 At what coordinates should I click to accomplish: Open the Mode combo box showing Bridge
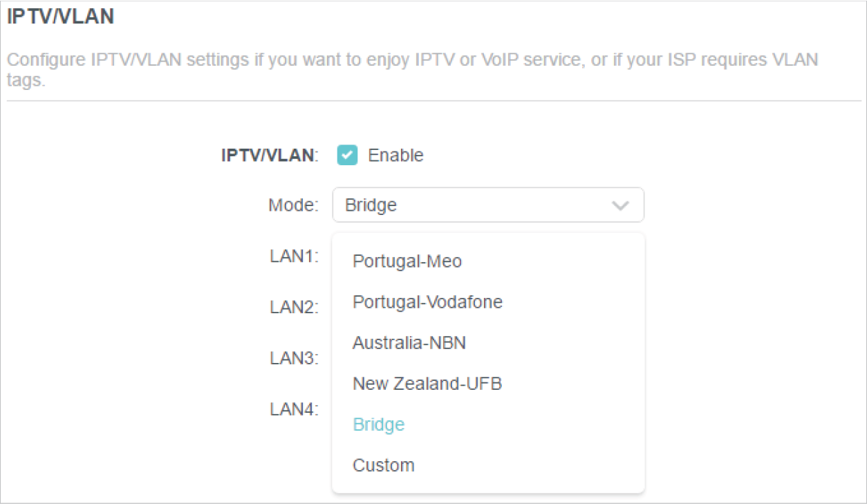(x=487, y=205)
